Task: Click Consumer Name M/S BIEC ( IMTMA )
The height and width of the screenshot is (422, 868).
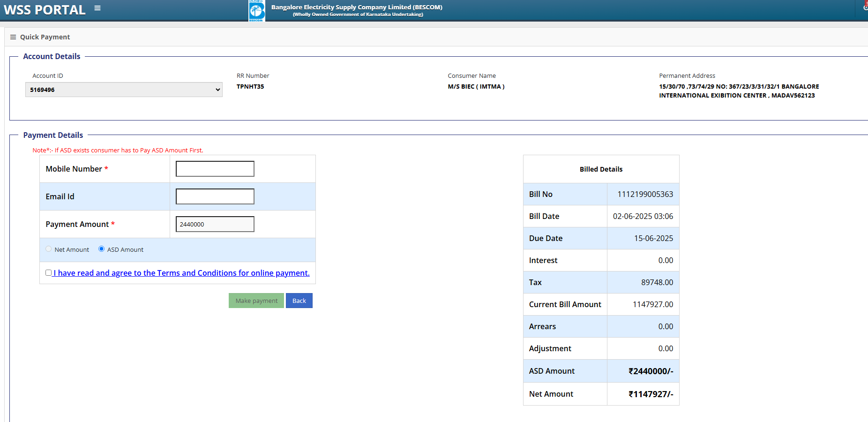Action: pyautogui.click(x=476, y=86)
